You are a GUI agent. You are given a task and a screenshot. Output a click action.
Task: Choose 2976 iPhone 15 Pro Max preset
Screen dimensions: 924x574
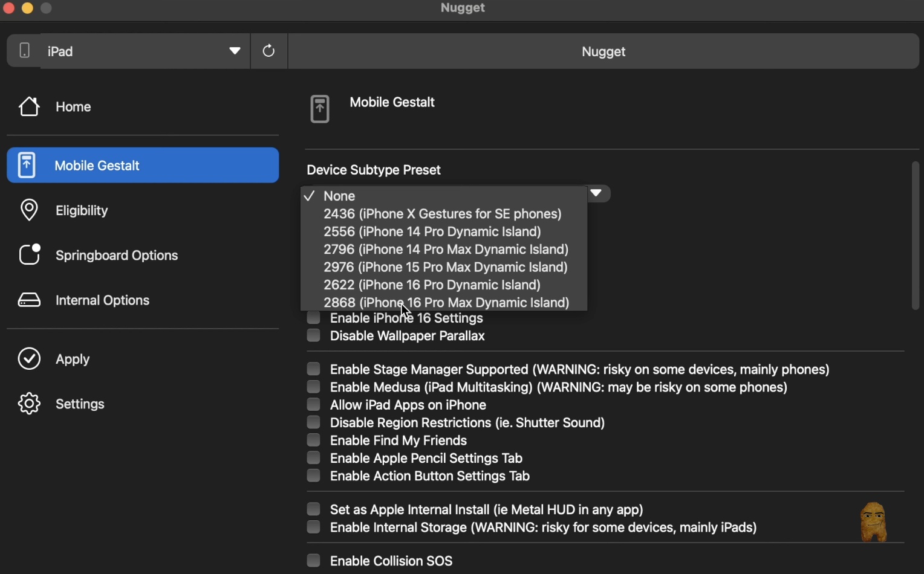(x=444, y=267)
